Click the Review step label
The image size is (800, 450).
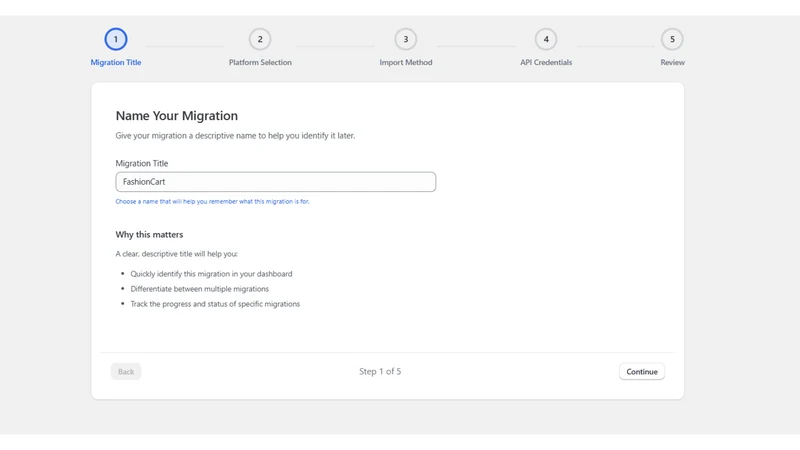tap(672, 62)
